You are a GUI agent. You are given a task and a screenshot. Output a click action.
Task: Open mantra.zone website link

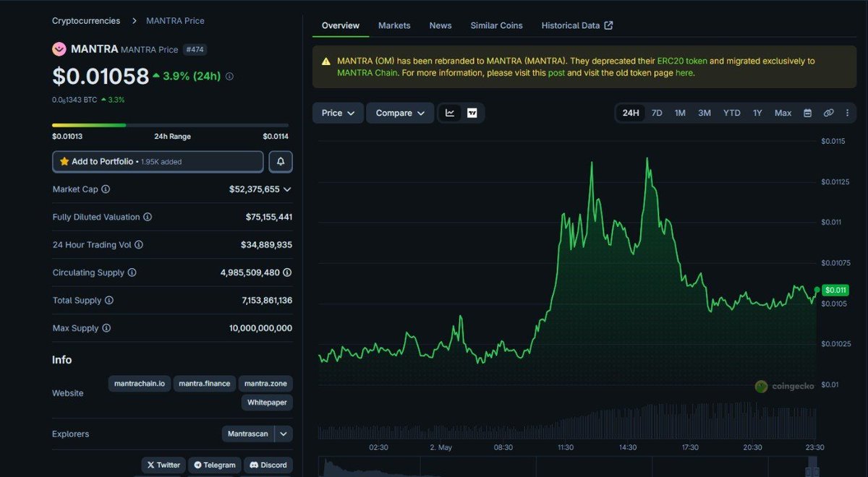click(266, 384)
